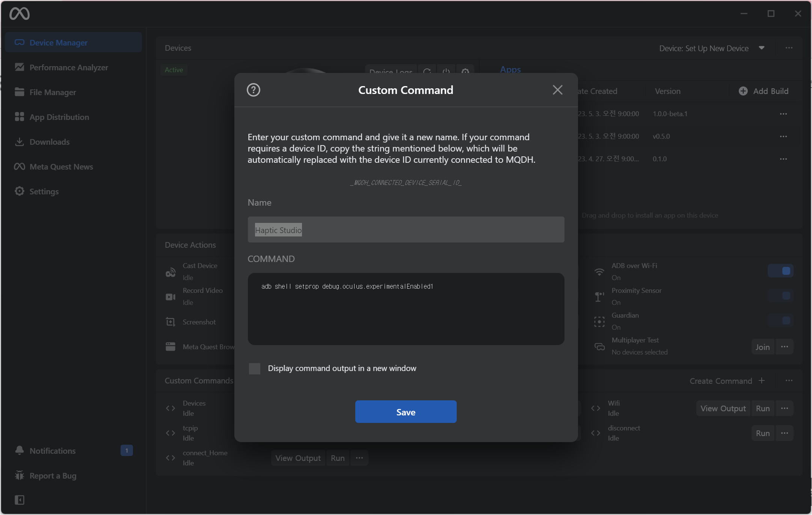The height and width of the screenshot is (515, 812).
Task: Open Settings from the sidebar
Action: coord(44,191)
